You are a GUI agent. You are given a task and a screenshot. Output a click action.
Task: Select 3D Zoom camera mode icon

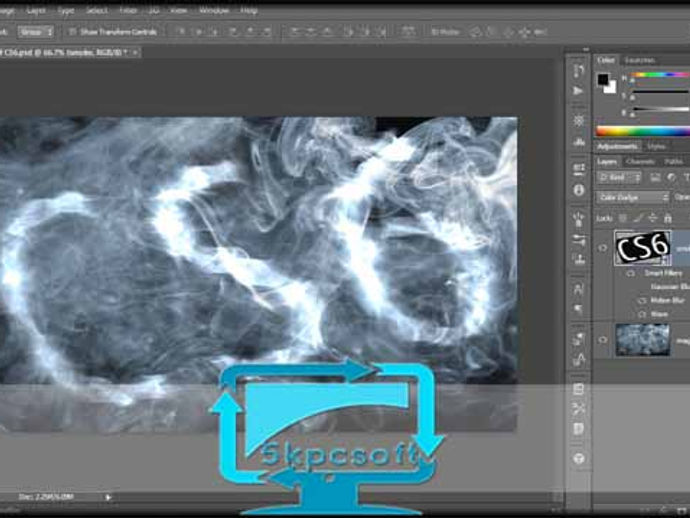pyautogui.click(x=540, y=32)
